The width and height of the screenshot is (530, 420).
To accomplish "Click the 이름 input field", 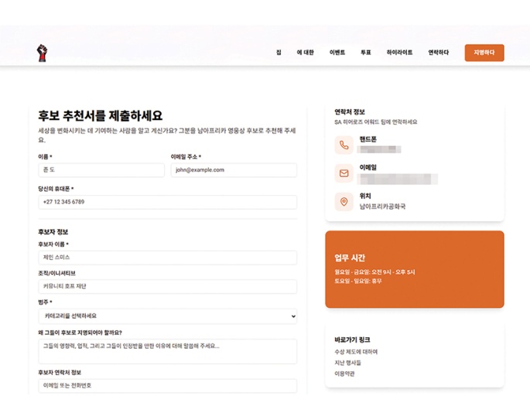I will (x=101, y=170).
